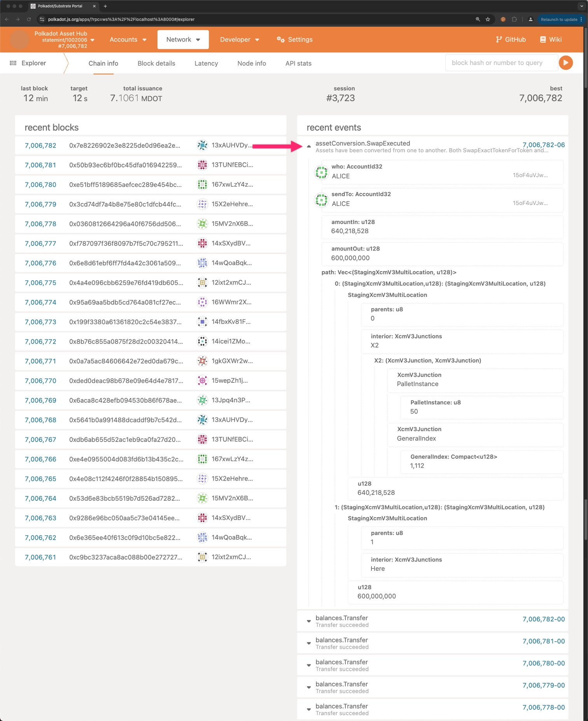Viewport: 588px width, 721px height.
Task: Open the Accounts dropdown menu
Action: coord(128,39)
